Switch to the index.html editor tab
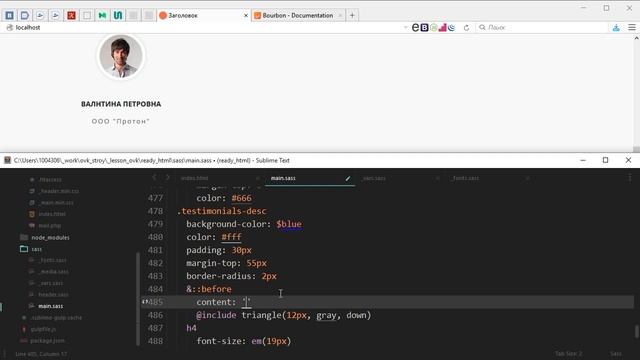The width and height of the screenshot is (640, 360). [194, 178]
